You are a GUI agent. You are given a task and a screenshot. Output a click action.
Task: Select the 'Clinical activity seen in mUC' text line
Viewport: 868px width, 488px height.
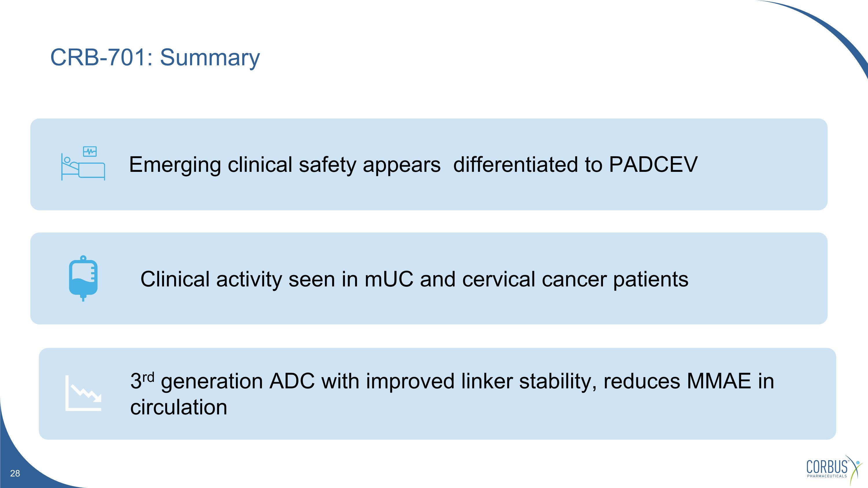click(276, 279)
